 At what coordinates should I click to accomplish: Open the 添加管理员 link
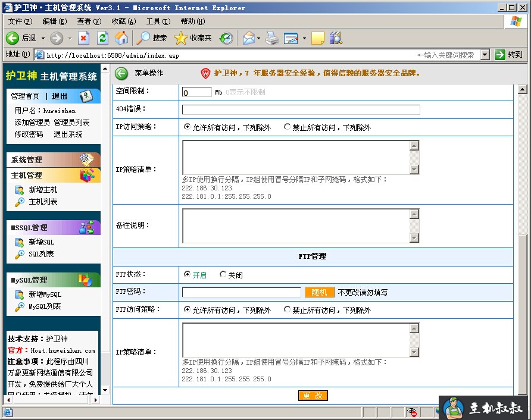point(32,122)
